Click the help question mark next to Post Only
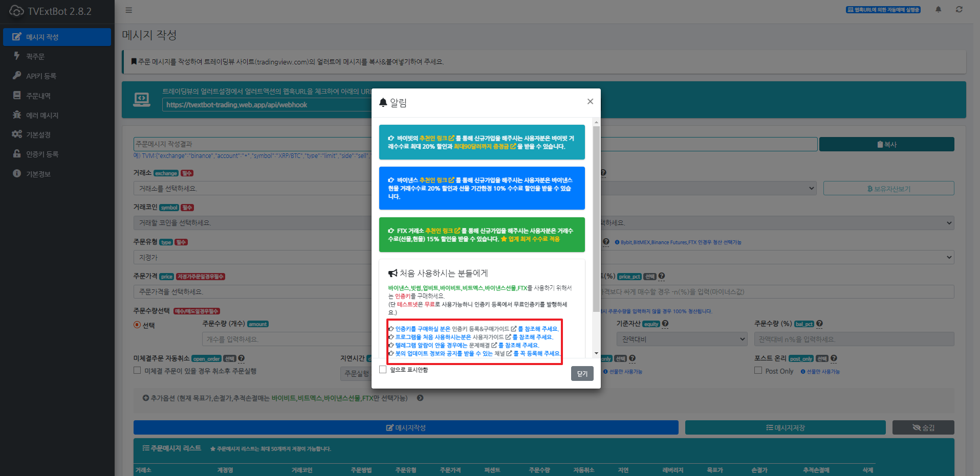Viewport: 980px width, 476px height. [834, 358]
